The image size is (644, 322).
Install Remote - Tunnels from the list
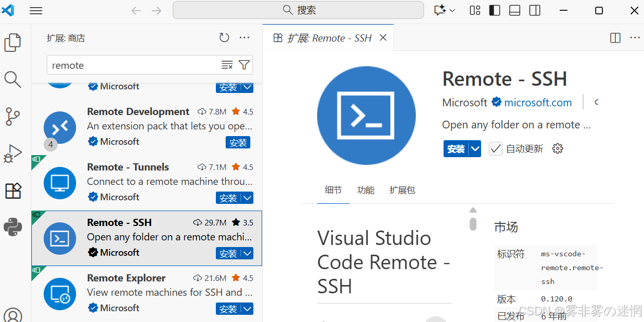coord(228,198)
